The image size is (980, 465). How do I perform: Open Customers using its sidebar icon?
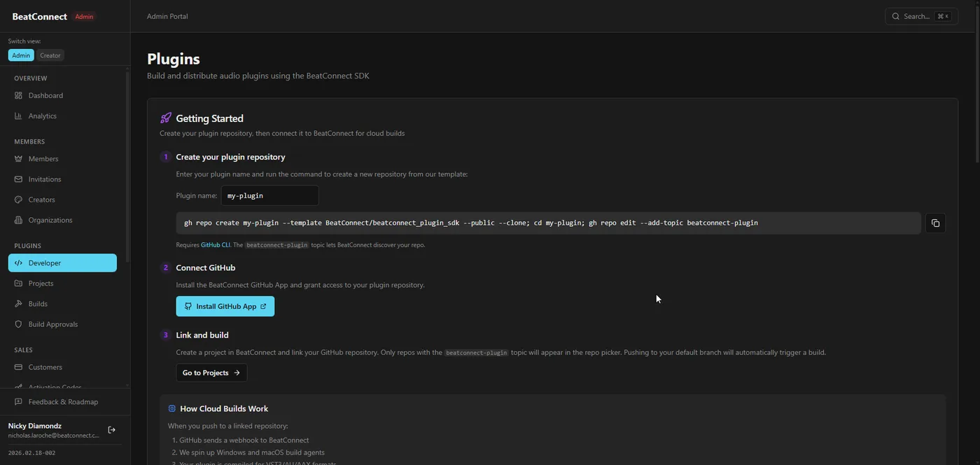click(18, 367)
